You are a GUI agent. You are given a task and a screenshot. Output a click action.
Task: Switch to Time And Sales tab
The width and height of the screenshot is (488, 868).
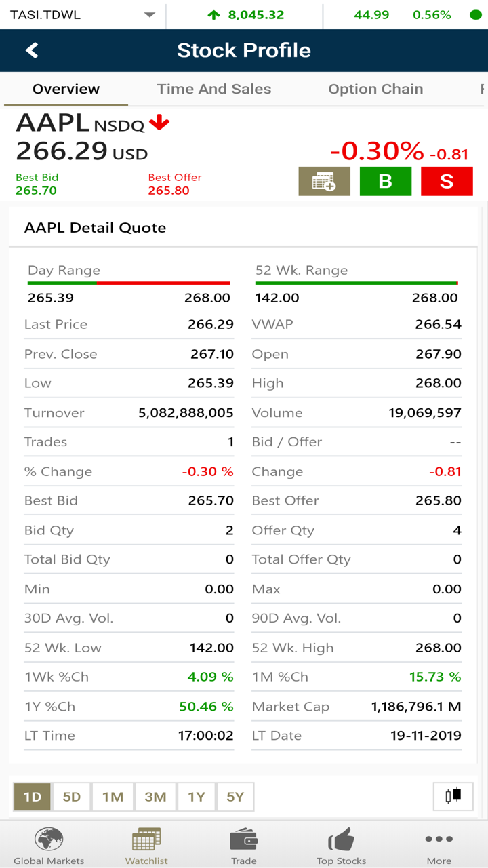click(x=214, y=89)
